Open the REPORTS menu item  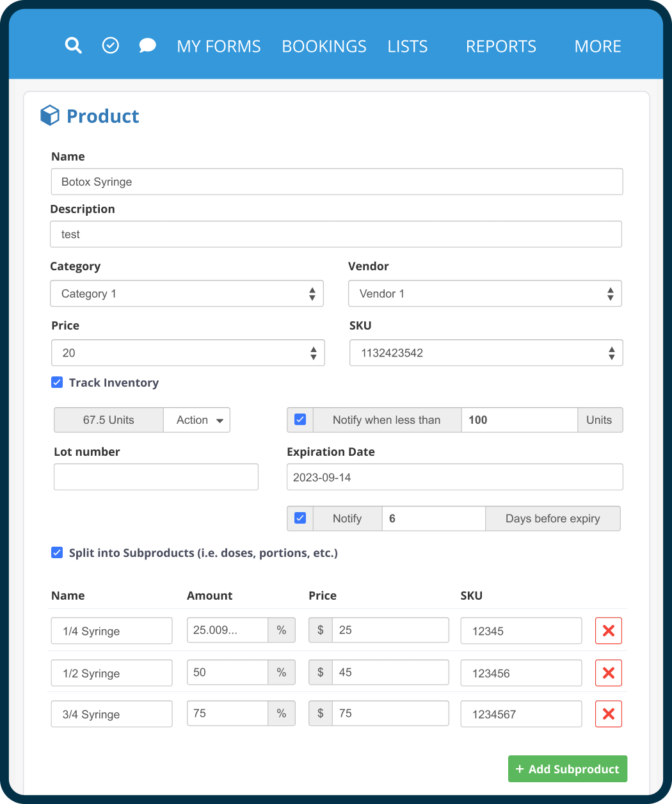pyautogui.click(x=500, y=45)
